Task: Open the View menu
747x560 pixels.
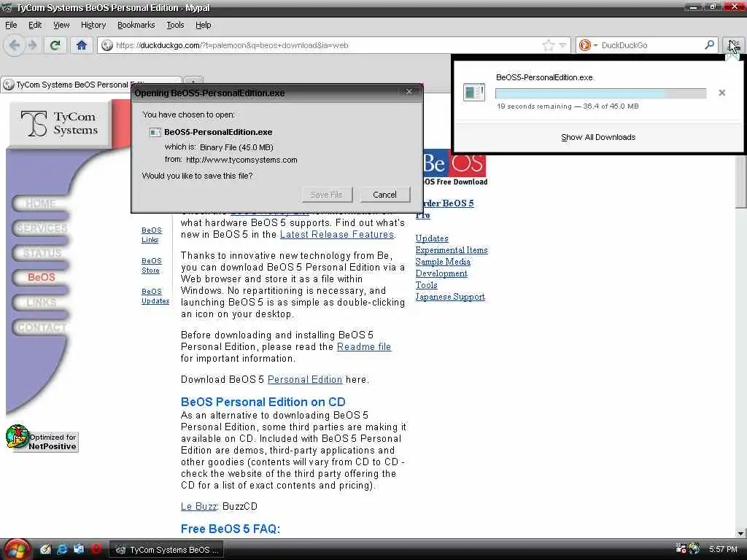Action: pyautogui.click(x=61, y=25)
